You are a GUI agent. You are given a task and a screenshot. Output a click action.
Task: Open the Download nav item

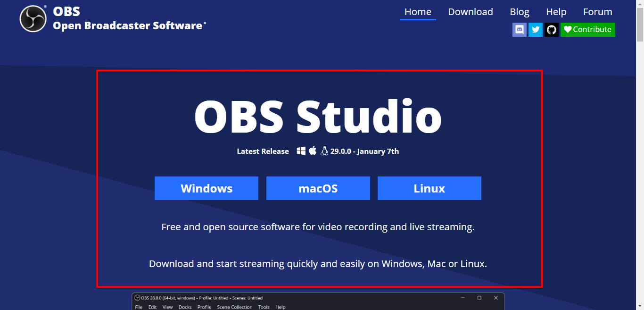point(471,12)
